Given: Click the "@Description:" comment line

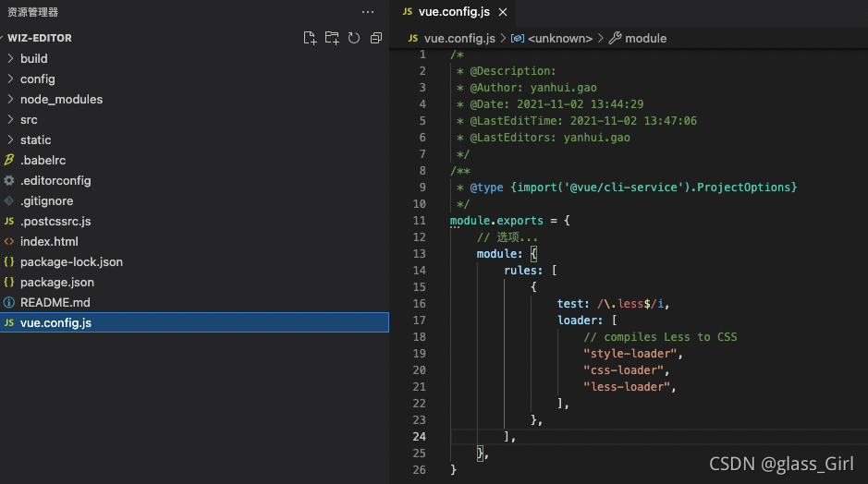Looking at the screenshot, I should pyautogui.click(x=506, y=71).
